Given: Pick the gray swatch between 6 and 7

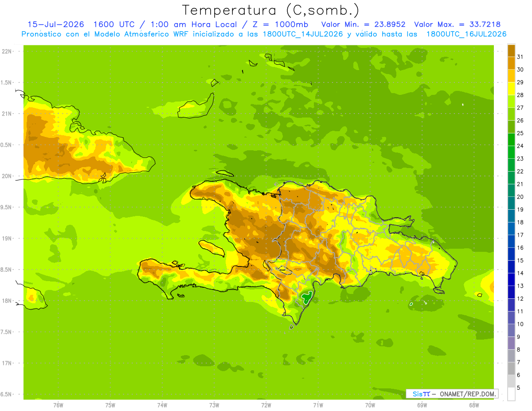Looking at the screenshot, I should tap(511, 369).
